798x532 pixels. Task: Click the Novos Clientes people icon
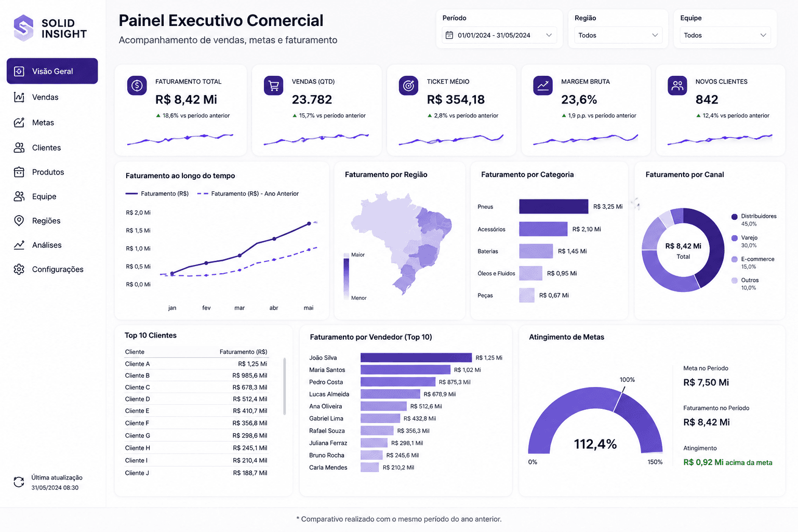pyautogui.click(x=677, y=85)
